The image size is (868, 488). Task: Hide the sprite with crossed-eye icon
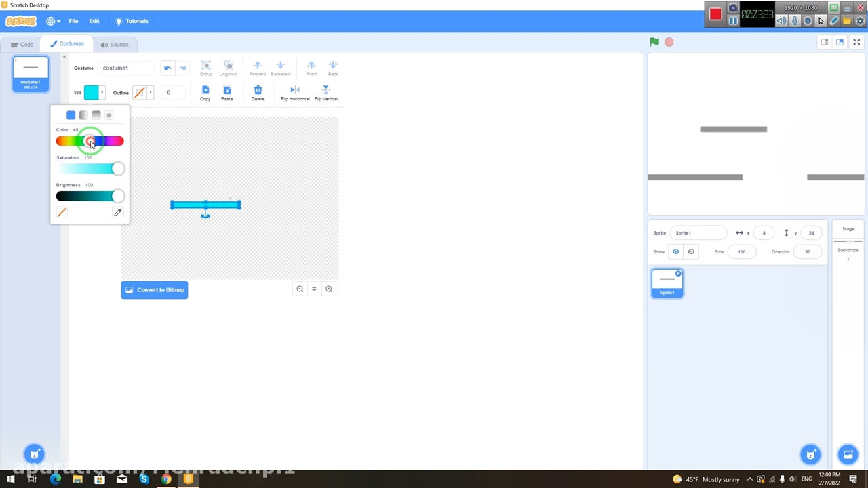[x=691, y=252]
